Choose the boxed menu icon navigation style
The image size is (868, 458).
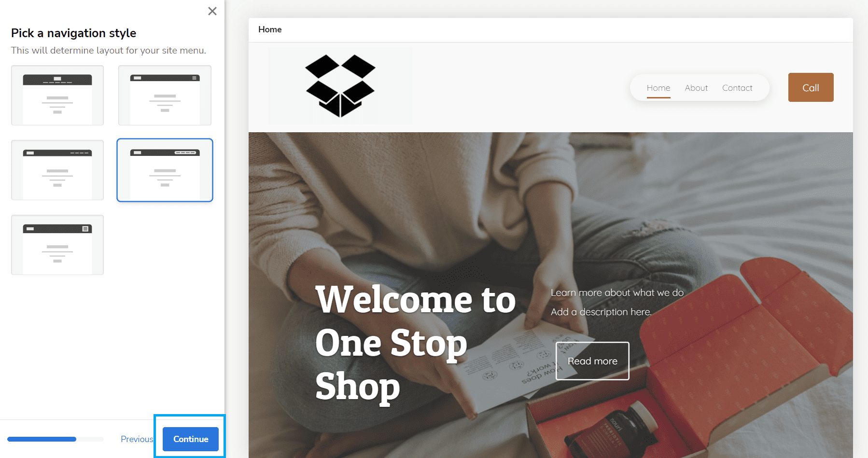[x=57, y=245]
